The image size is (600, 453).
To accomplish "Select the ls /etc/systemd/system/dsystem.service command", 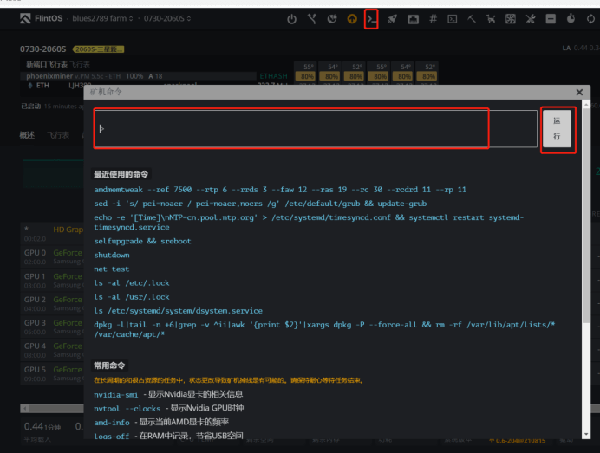I will [178, 311].
